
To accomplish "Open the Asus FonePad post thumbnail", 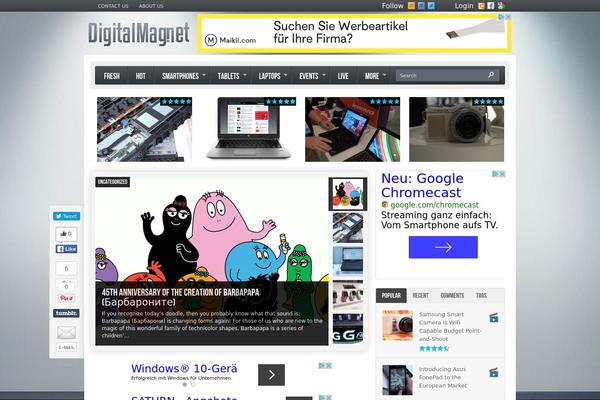I will pyautogui.click(x=398, y=380).
